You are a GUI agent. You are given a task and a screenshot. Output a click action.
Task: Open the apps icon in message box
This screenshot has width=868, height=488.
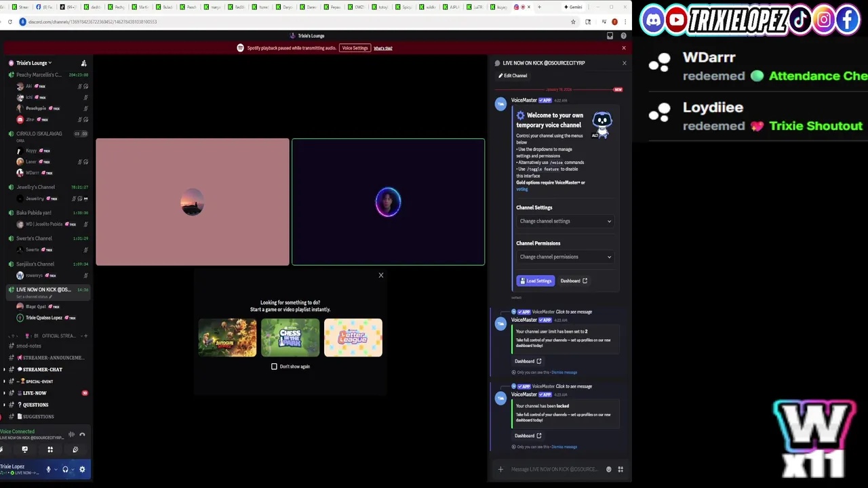click(620, 469)
